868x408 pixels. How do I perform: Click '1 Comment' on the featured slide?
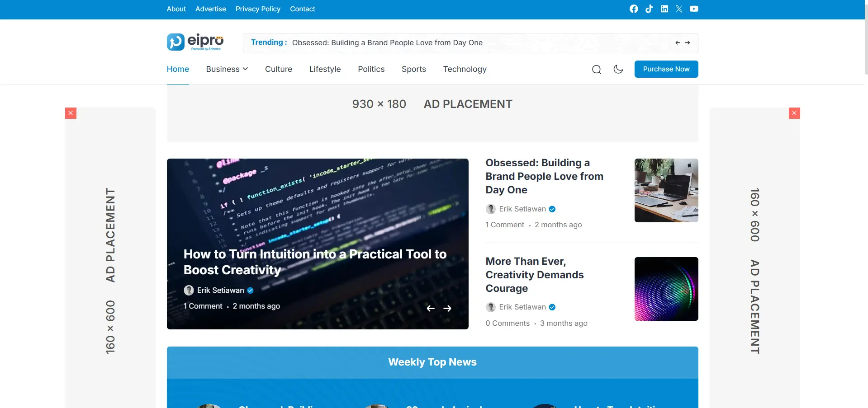[x=203, y=306]
